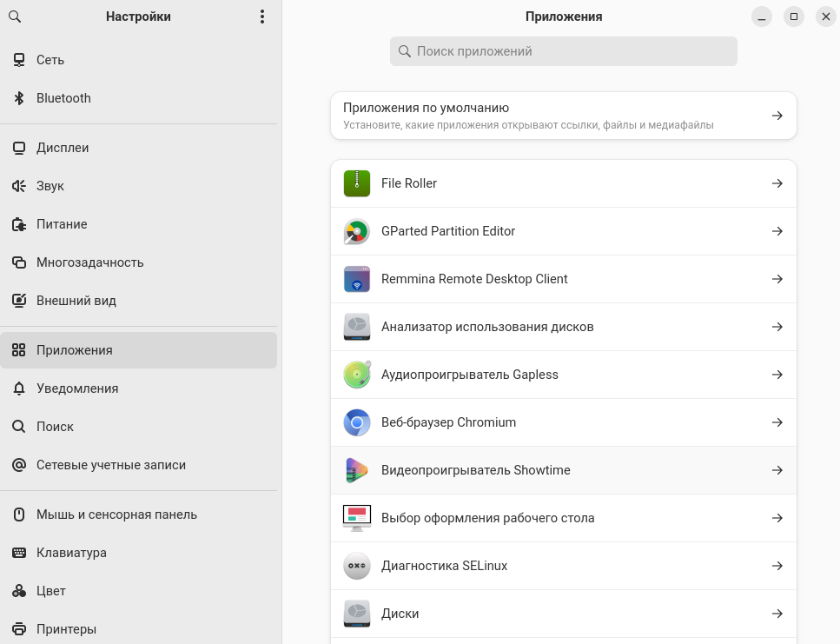Click the Chromium browser icon

click(357, 422)
